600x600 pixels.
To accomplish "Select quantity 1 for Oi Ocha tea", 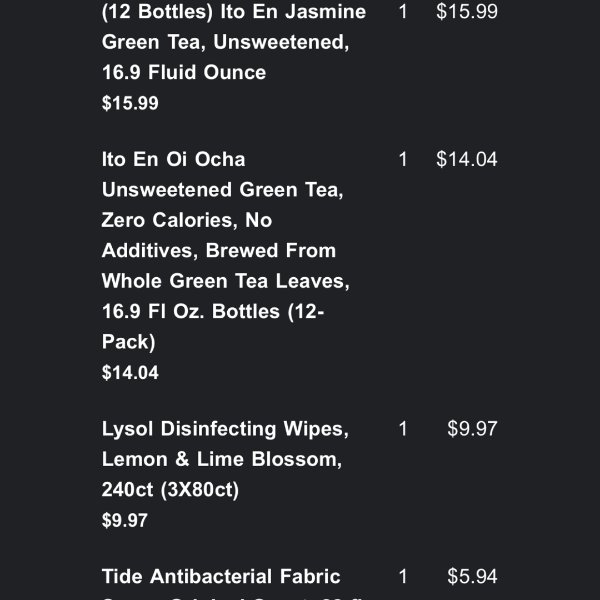I will pyautogui.click(x=403, y=159).
